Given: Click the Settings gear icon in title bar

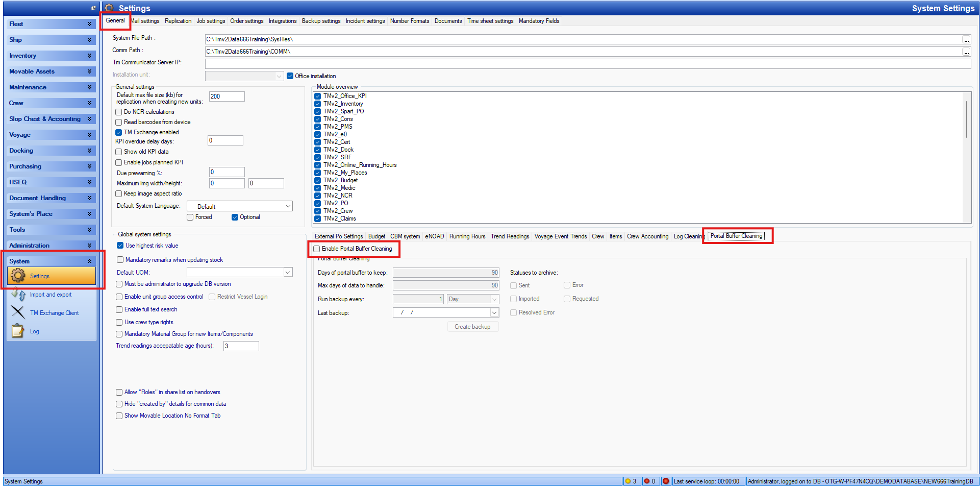Looking at the screenshot, I should [x=110, y=8].
